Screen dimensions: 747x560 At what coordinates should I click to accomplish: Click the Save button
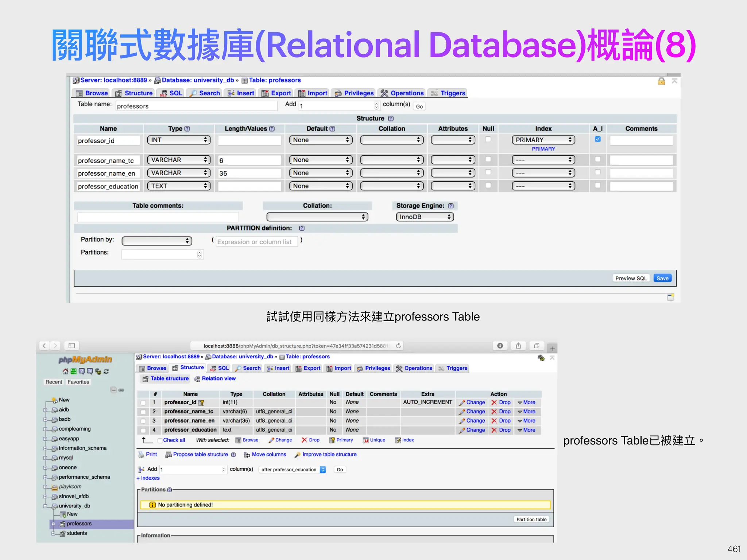662,279
